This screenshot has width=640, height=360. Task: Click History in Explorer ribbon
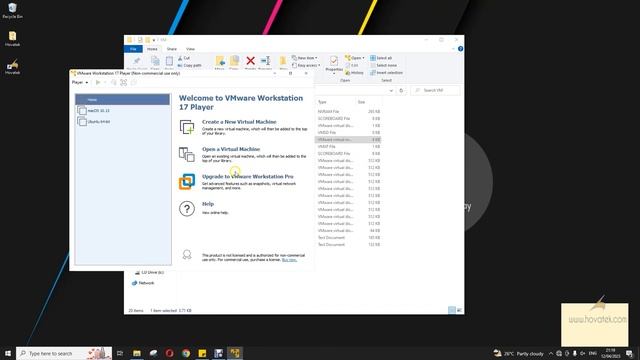354,73
